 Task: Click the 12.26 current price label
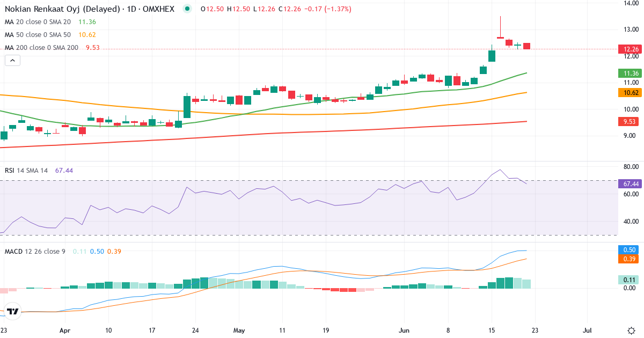630,49
